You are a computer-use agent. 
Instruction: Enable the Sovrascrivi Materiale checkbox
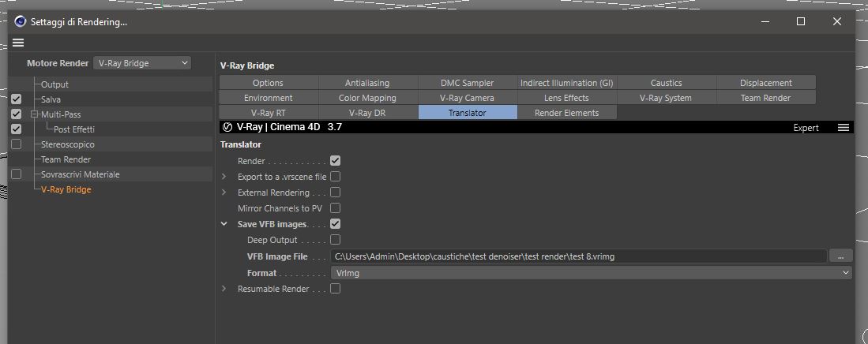16,174
